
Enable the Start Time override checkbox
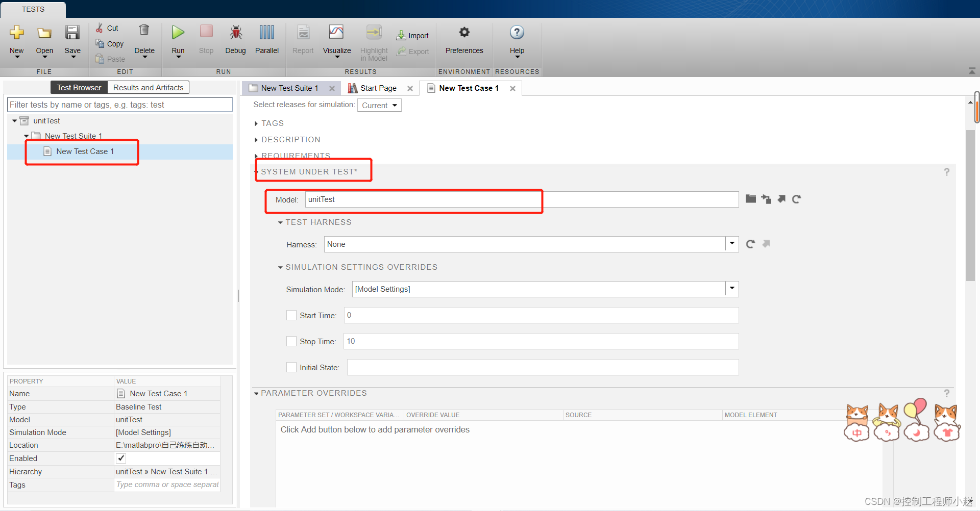click(291, 315)
